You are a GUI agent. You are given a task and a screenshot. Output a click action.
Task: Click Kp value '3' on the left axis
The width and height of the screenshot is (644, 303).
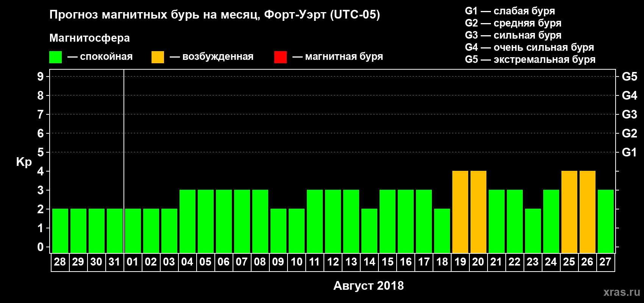click(x=41, y=190)
